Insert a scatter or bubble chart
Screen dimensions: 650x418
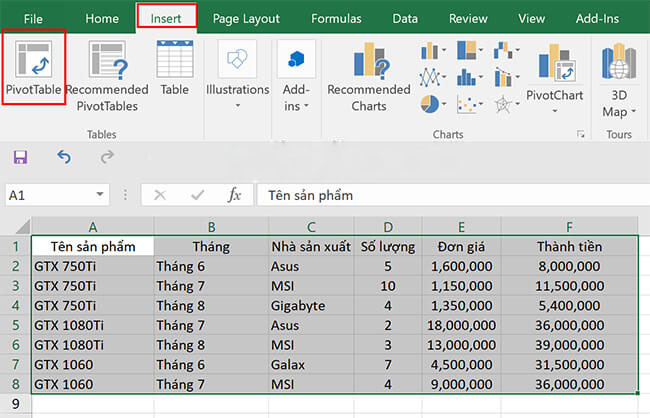[x=470, y=104]
